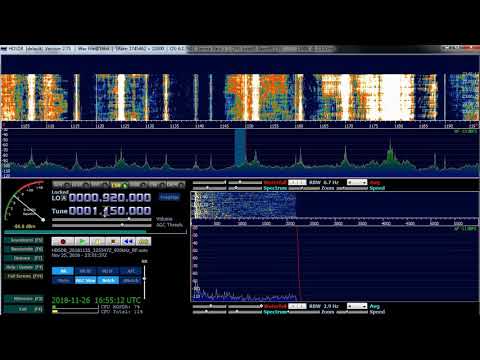The height and width of the screenshot is (360, 480).
Task: Click the green play button
Action: pyautogui.click(x=82, y=241)
